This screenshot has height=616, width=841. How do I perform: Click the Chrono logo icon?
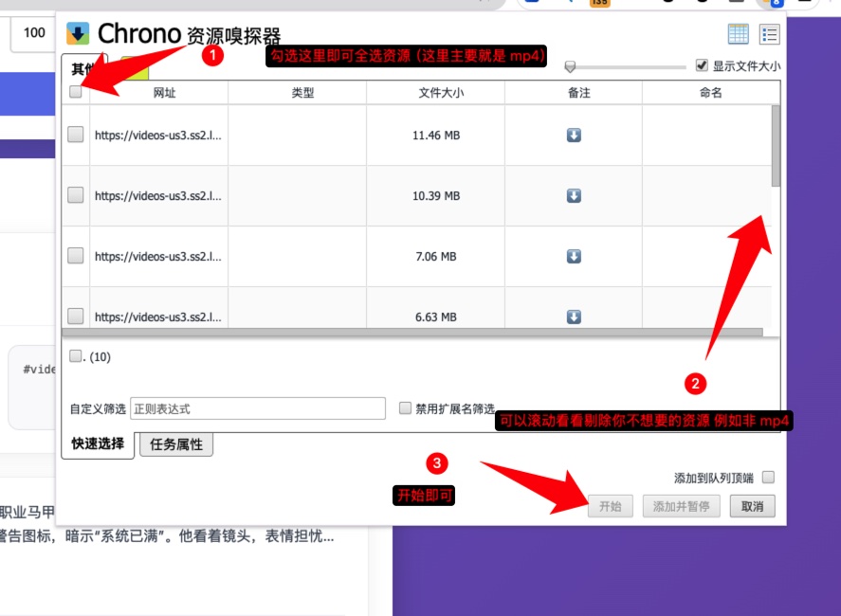(x=78, y=34)
